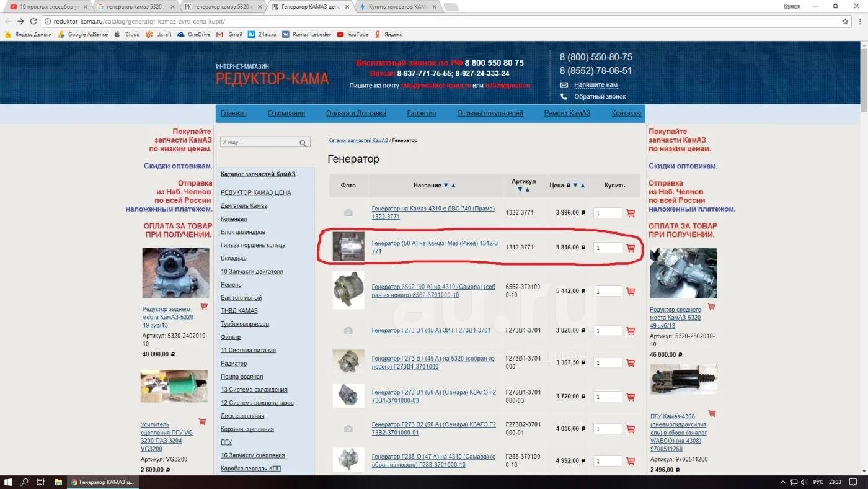The height and width of the screenshot is (489, 868).
Task: Switch to the YouTube '10 простых способов' tab
Action: [47, 7]
